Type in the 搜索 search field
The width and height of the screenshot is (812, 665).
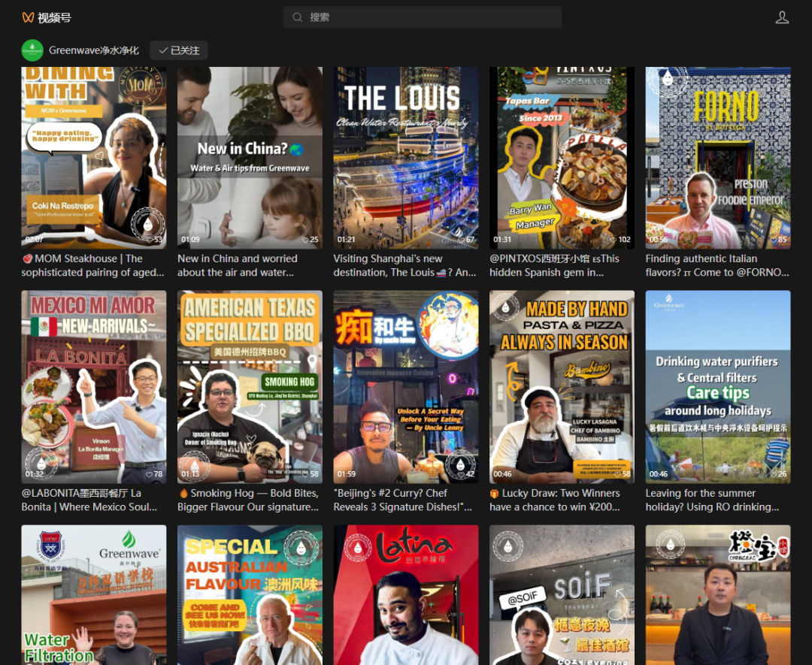click(429, 17)
